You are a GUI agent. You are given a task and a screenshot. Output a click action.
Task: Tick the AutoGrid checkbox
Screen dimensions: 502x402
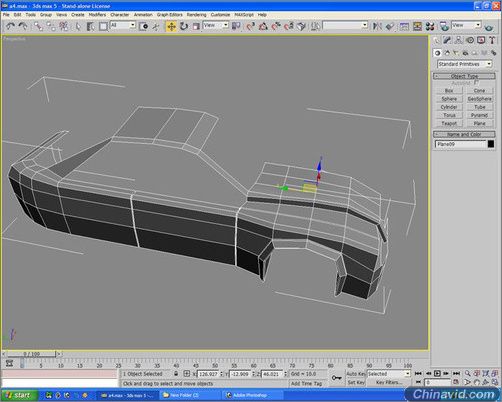476,82
